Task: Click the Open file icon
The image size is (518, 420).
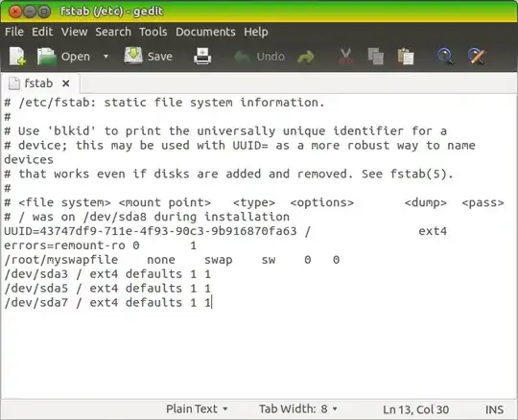Action: tap(47, 57)
